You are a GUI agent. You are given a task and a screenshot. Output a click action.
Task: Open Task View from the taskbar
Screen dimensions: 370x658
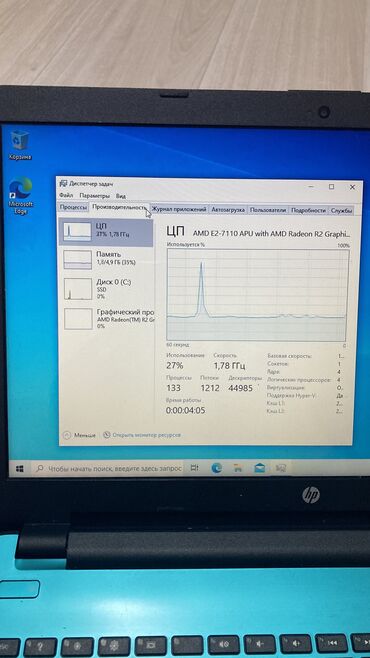tap(194, 467)
